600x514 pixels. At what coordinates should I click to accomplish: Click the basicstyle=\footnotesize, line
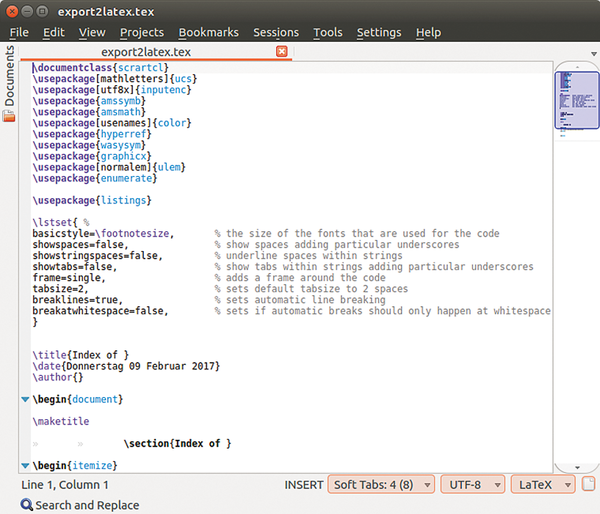[103, 233]
